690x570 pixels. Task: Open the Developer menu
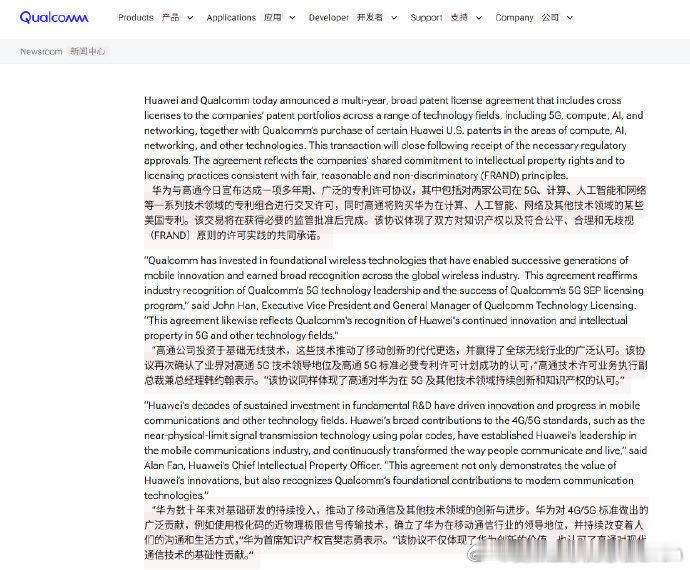coord(345,18)
